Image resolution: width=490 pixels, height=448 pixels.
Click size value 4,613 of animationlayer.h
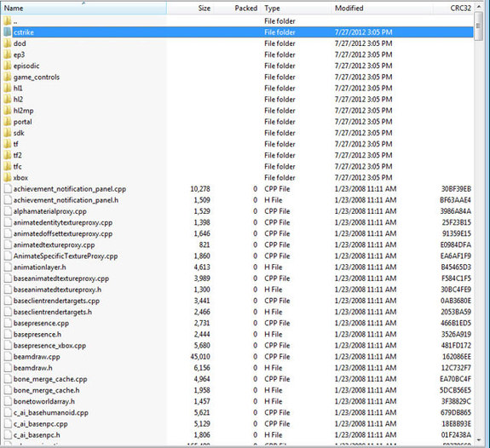[x=202, y=267]
